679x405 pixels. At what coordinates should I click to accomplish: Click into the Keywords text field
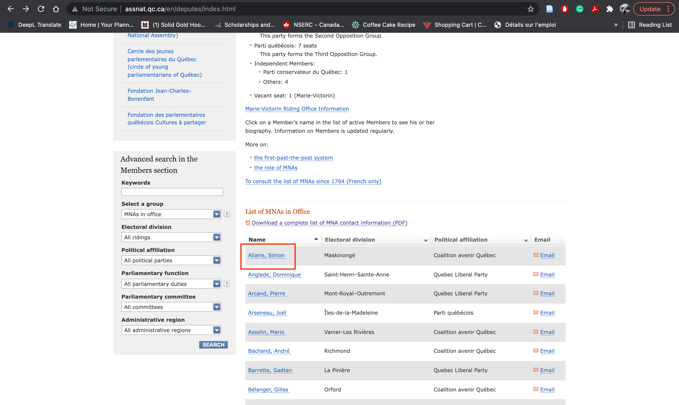[172, 192]
